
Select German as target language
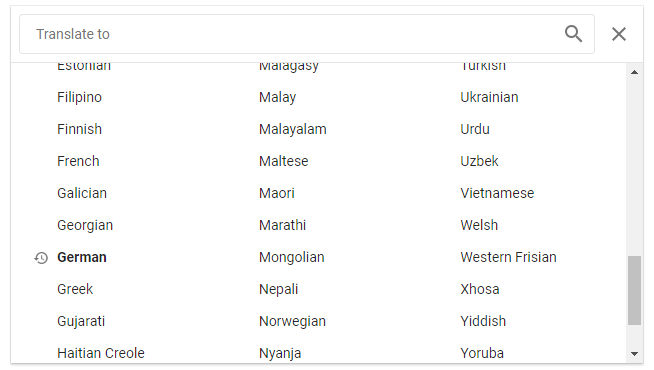82,257
